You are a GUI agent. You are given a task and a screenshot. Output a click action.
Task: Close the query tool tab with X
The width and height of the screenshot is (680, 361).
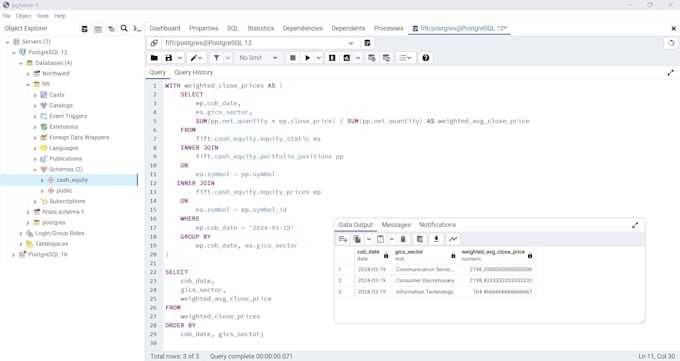pos(673,29)
